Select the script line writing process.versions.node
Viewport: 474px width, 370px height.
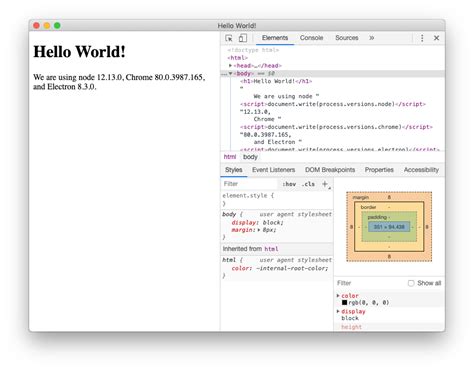point(333,104)
